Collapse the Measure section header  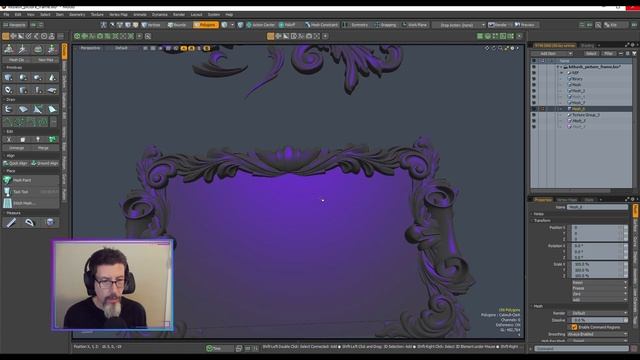click(x=12, y=213)
